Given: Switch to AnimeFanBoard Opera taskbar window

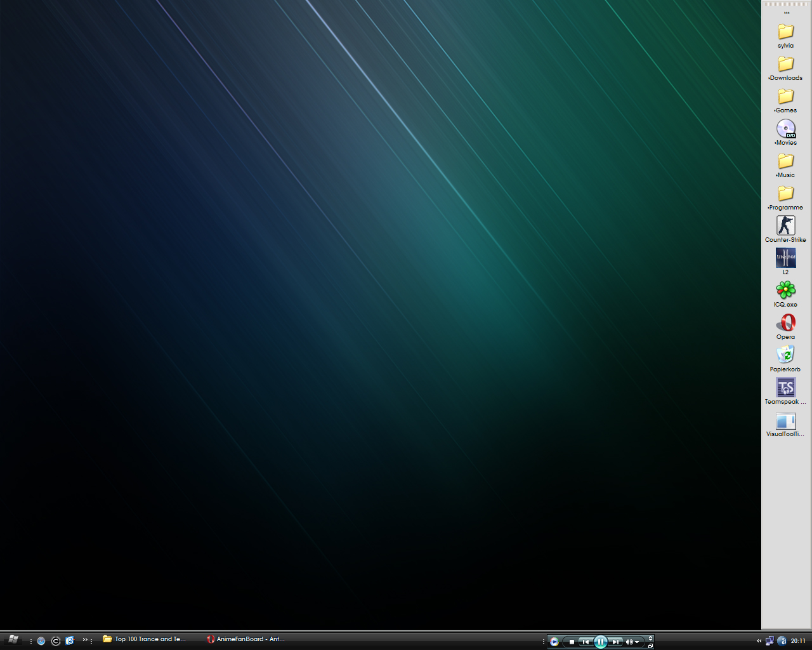Looking at the screenshot, I should click(x=246, y=639).
